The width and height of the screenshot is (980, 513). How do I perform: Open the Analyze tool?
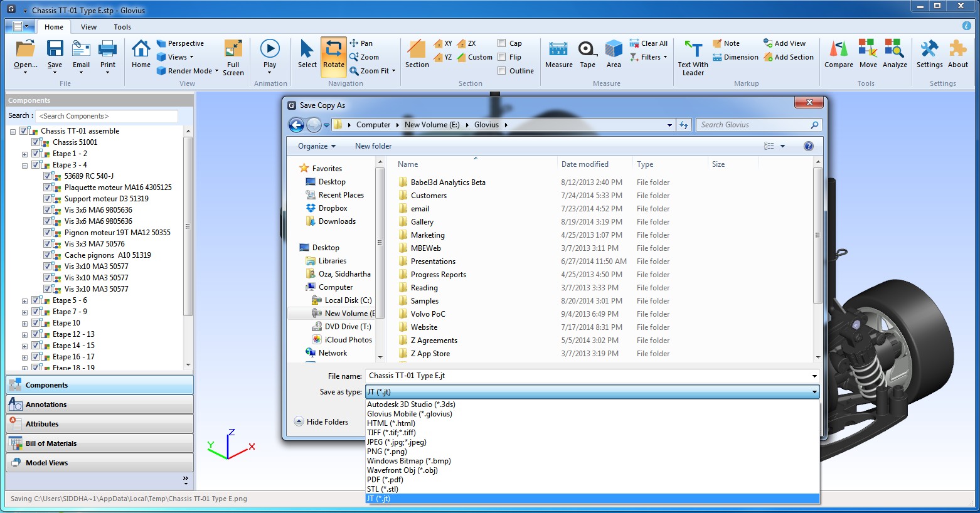[x=895, y=54]
